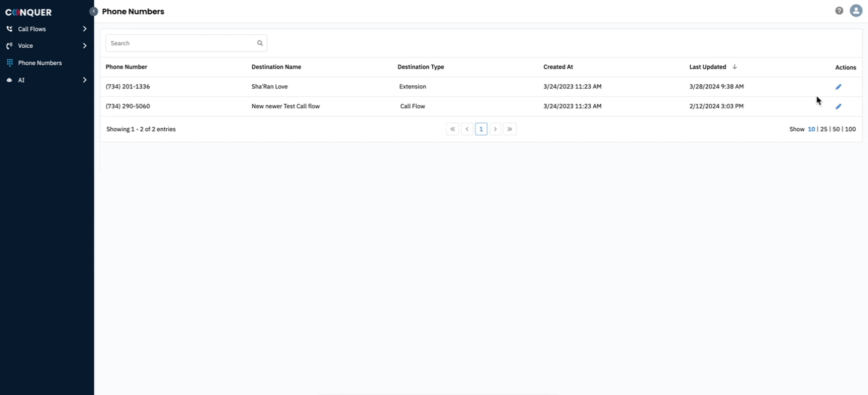Select page 1 in pagination
The width and height of the screenshot is (868, 395).
tap(481, 129)
